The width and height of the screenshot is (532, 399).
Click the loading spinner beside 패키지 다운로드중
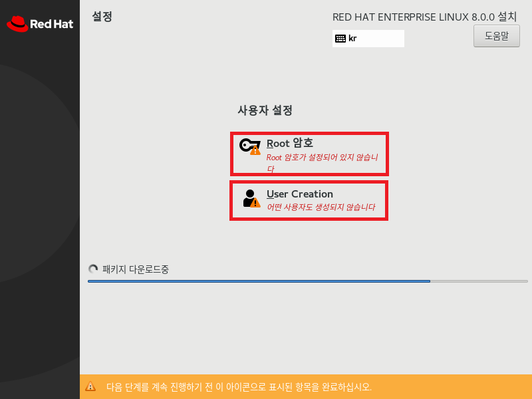tap(93, 269)
